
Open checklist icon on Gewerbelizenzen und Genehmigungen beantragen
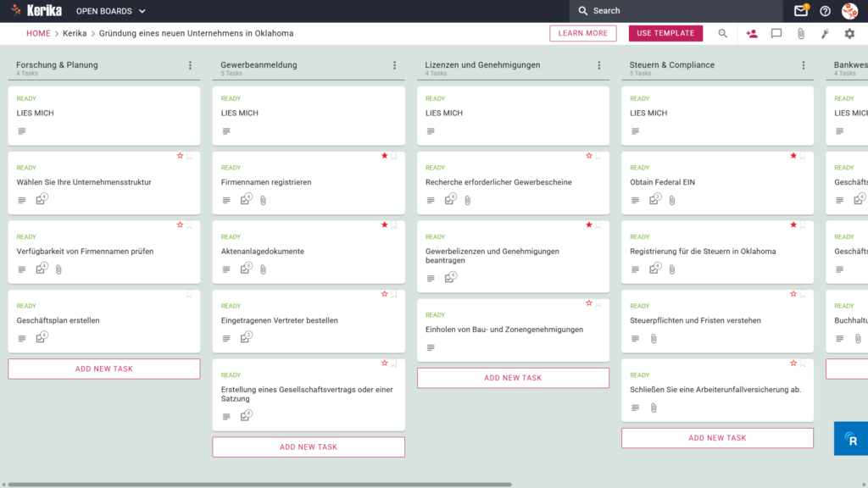tap(451, 277)
